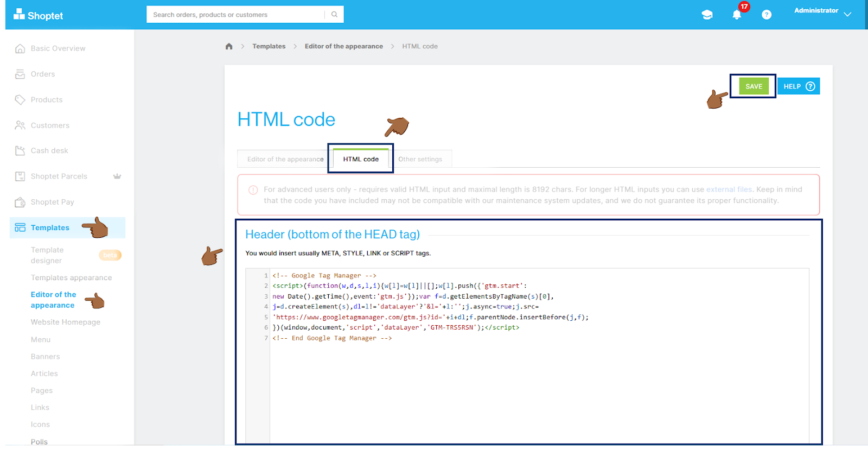Switch to Other settings tab
Viewport: 868px width, 456px height.
tap(420, 159)
